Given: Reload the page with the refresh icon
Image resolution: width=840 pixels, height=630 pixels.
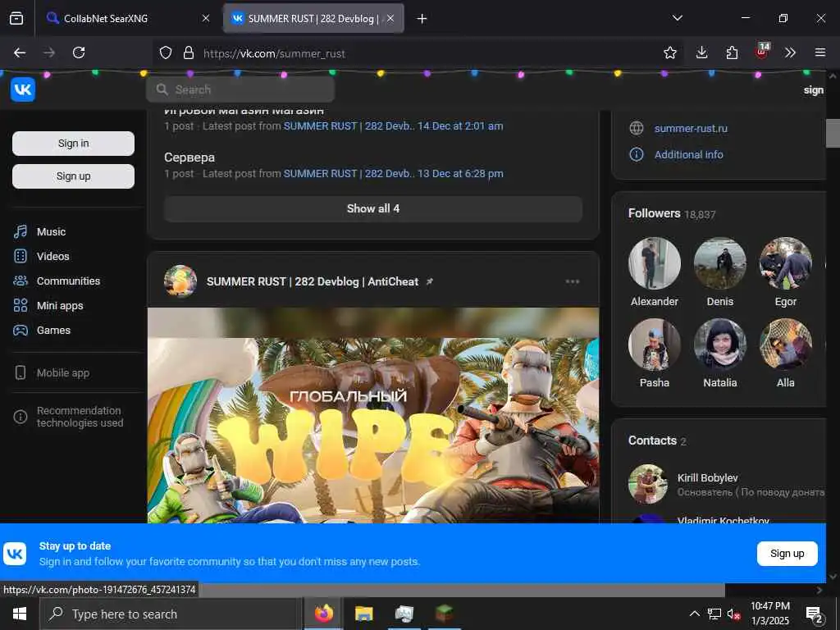Looking at the screenshot, I should [79, 52].
